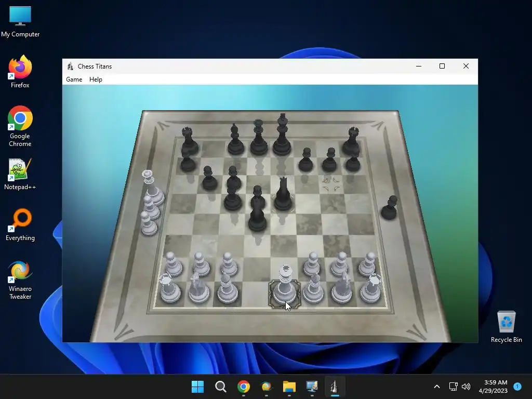This screenshot has height=399, width=532.
Task: Open the Game menu in Chess Titans
Action: tap(74, 79)
